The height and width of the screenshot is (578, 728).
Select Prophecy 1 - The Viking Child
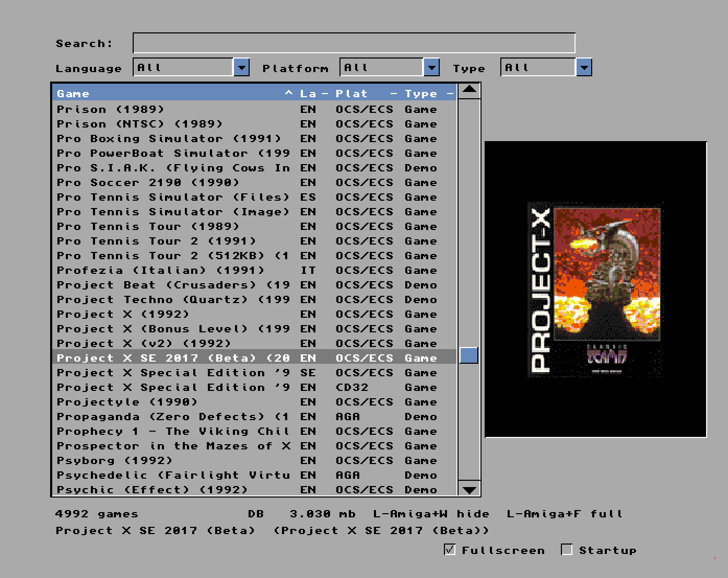pos(254,431)
